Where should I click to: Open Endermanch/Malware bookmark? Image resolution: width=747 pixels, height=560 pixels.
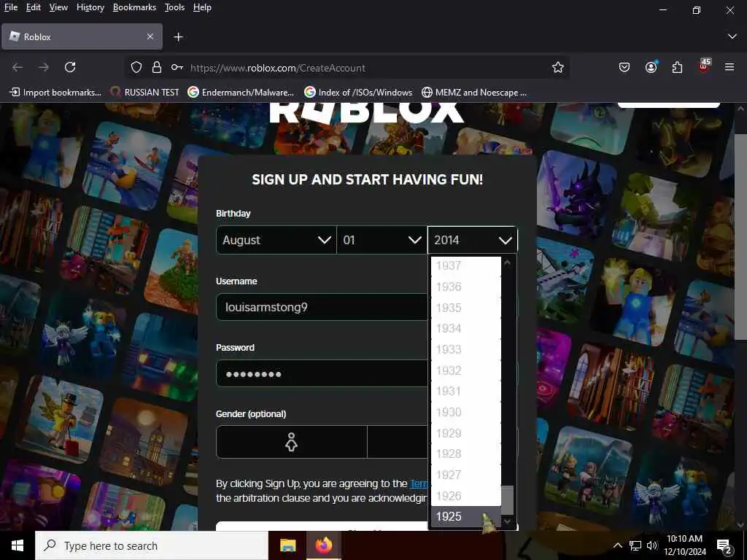click(241, 93)
